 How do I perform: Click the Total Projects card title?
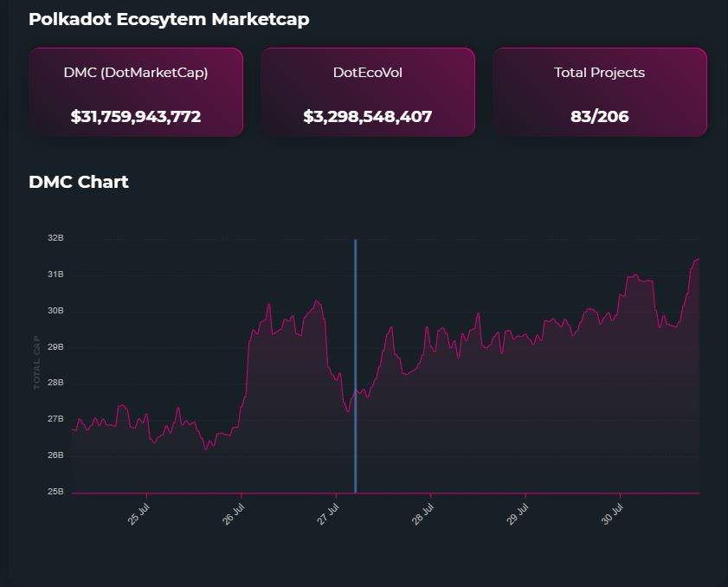(599, 73)
